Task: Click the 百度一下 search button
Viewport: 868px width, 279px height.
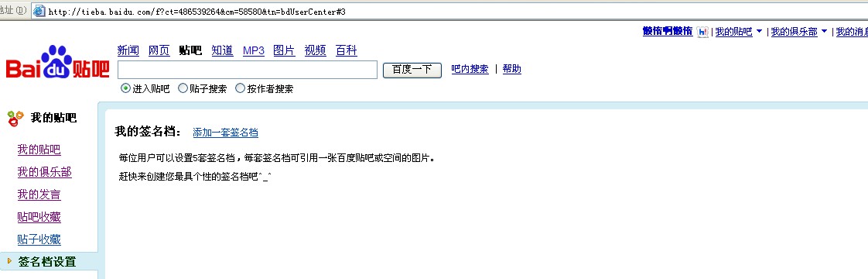Action: tap(412, 70)
